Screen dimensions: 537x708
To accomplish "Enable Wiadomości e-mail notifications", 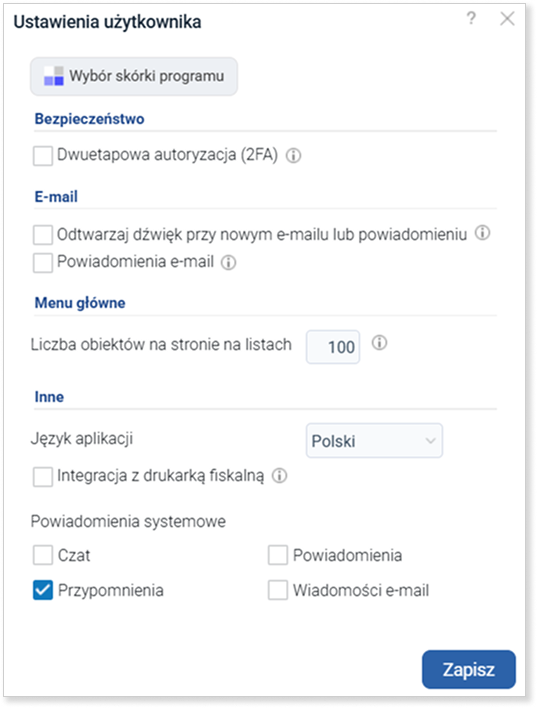I will pos(278,590).
